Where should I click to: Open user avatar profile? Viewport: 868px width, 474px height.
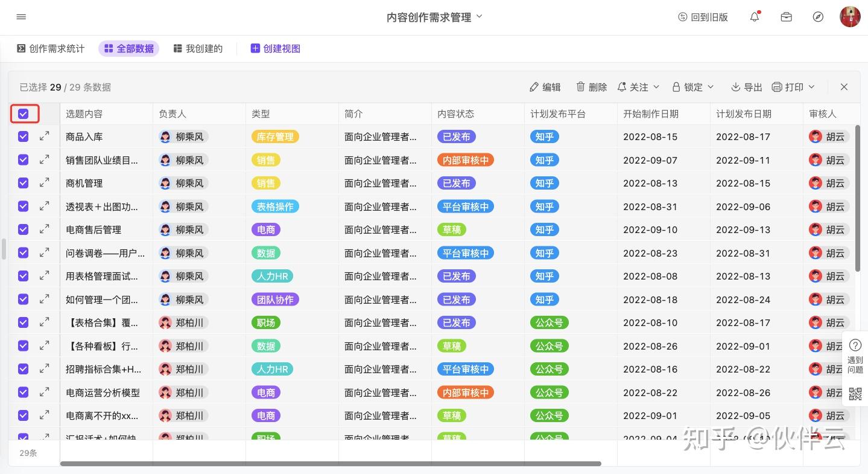click(851, 17)
